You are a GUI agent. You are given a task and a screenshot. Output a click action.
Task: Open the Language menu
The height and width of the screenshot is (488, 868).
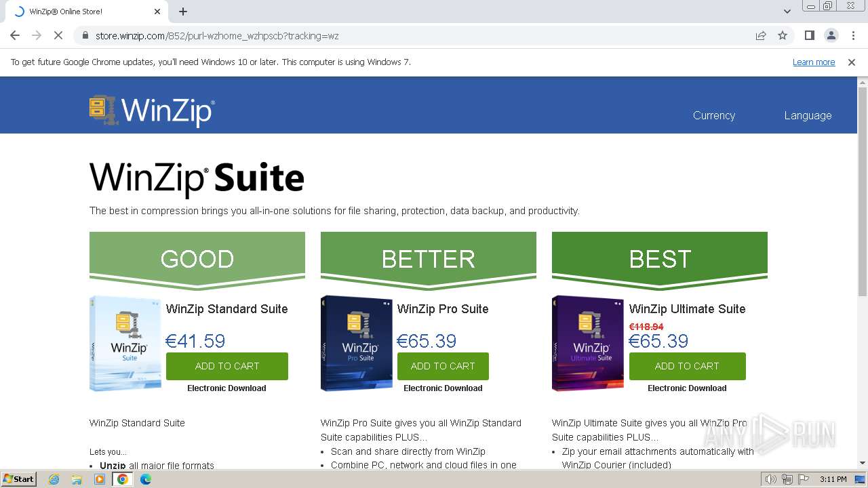808,115
